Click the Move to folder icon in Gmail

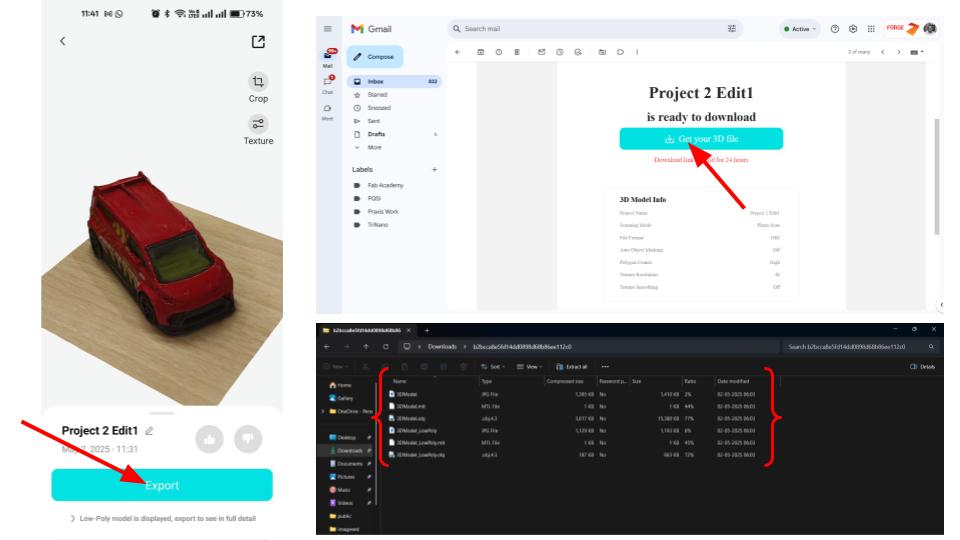point(602,52)
